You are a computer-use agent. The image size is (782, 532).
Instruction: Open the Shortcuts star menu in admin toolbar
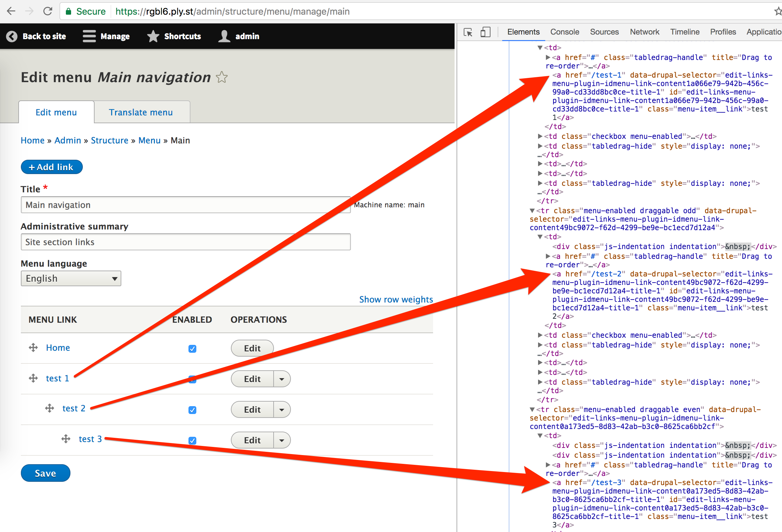(x=153, y=36)
